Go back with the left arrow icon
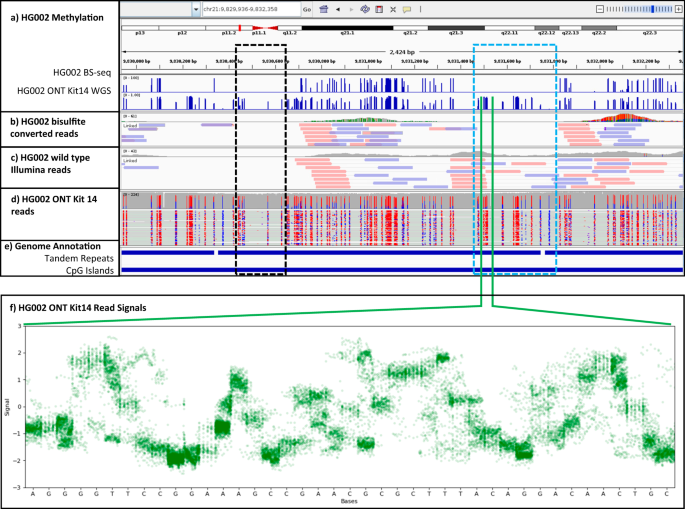The height and width of the screenshot is (509, 685). coord(338,8)
